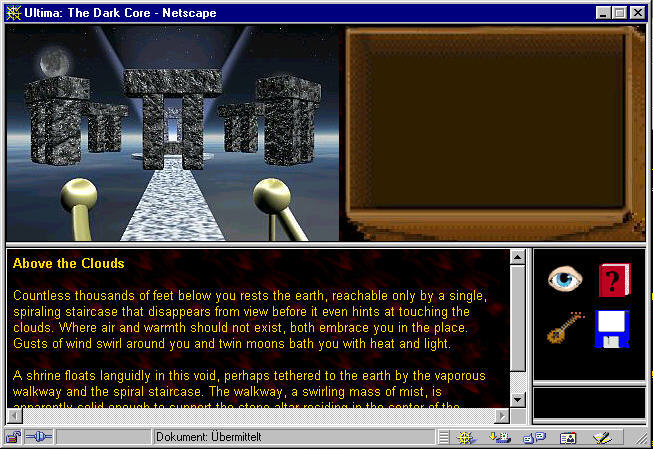Viewport: 653px width, 449px height.
Task: Click the vertical scrollbar thumb in text pane
Action: 517,318
